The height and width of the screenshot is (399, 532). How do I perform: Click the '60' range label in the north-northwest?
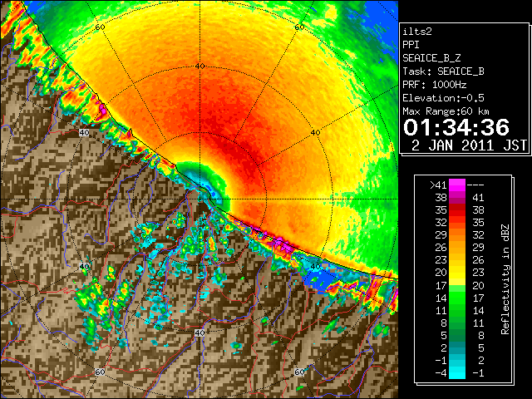pos(100,27)
